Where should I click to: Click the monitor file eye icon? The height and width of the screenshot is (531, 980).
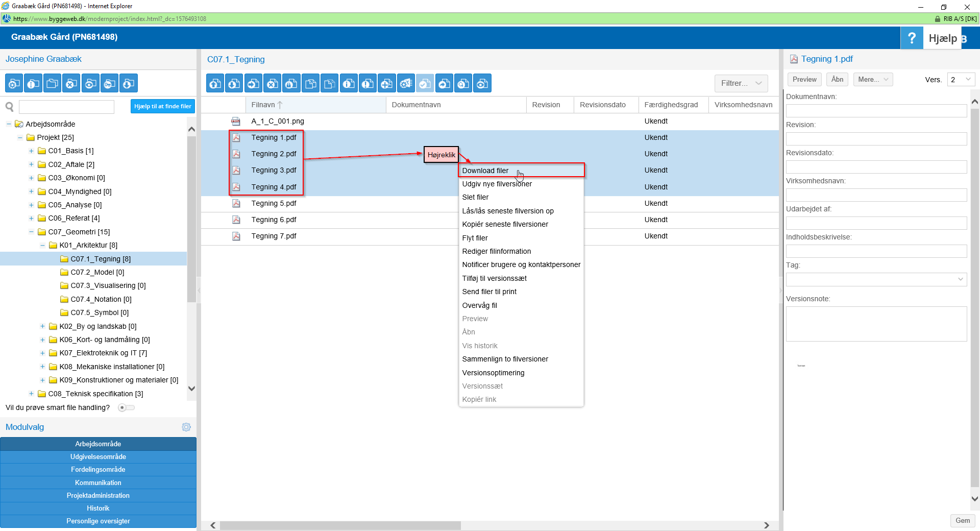tap(482, 84)
